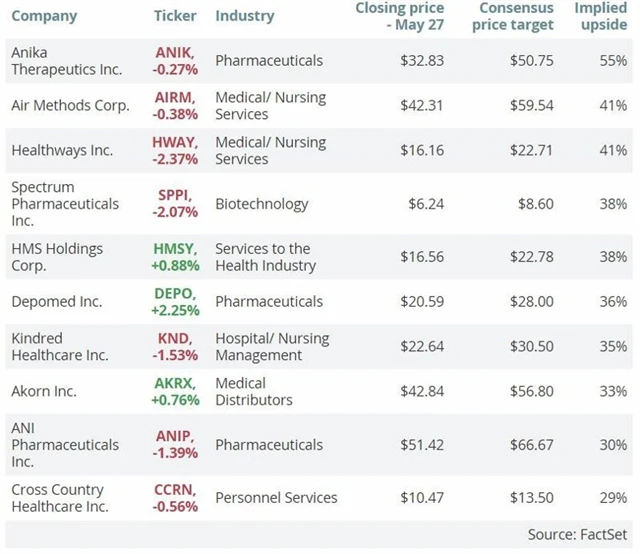
Task: Click the SPPI ticker link
Action: click(x=177, y=187)
